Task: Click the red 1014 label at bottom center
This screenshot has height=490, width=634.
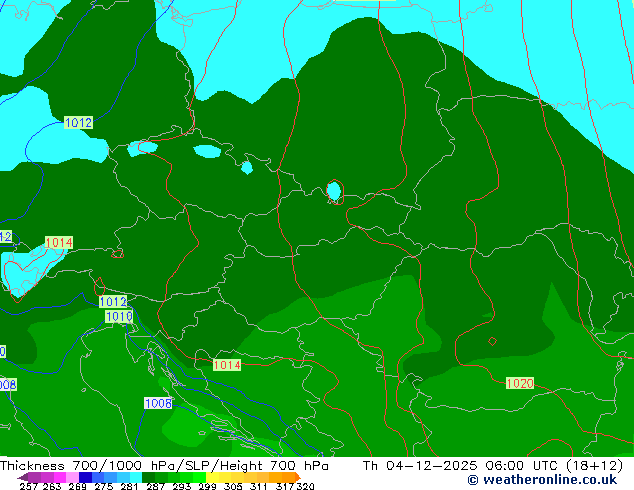Action: tap(227, 365)
